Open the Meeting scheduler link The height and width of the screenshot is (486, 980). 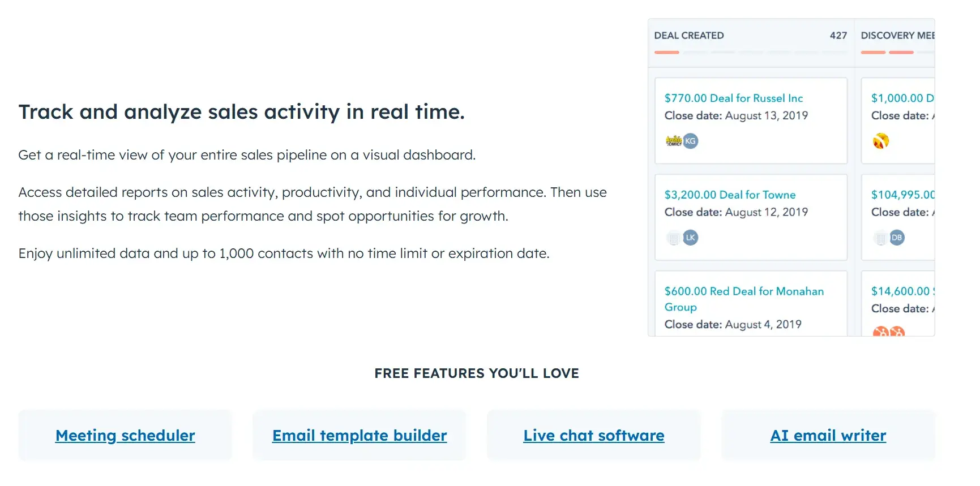tap(125, 436)
